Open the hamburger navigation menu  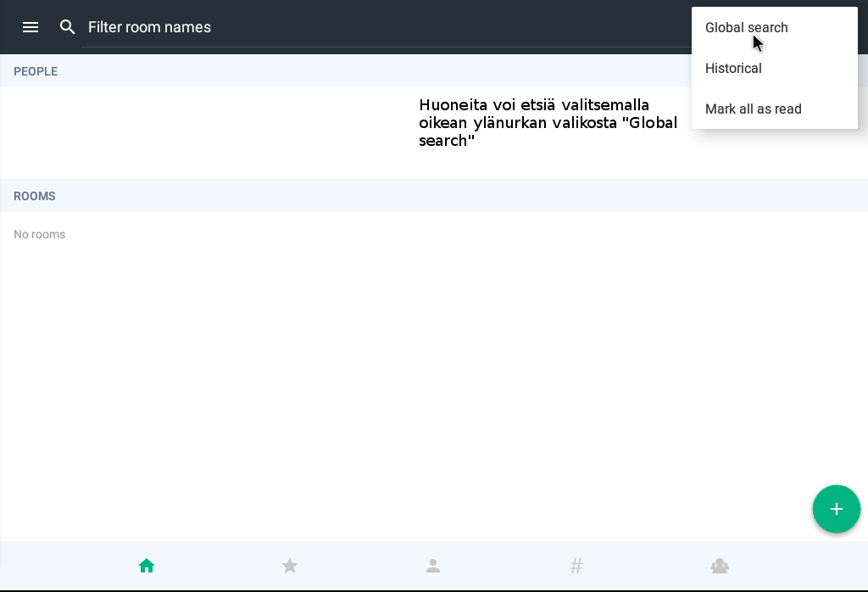(31, 27)
